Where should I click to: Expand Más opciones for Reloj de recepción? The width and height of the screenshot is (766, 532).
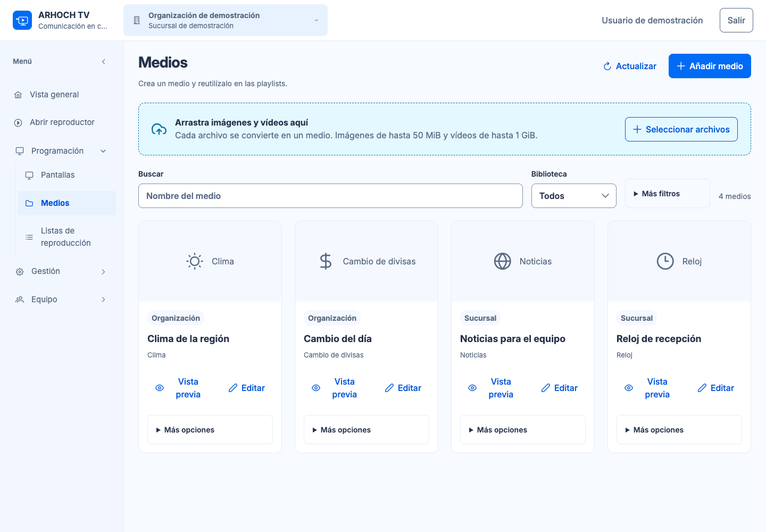click(679, 430)
